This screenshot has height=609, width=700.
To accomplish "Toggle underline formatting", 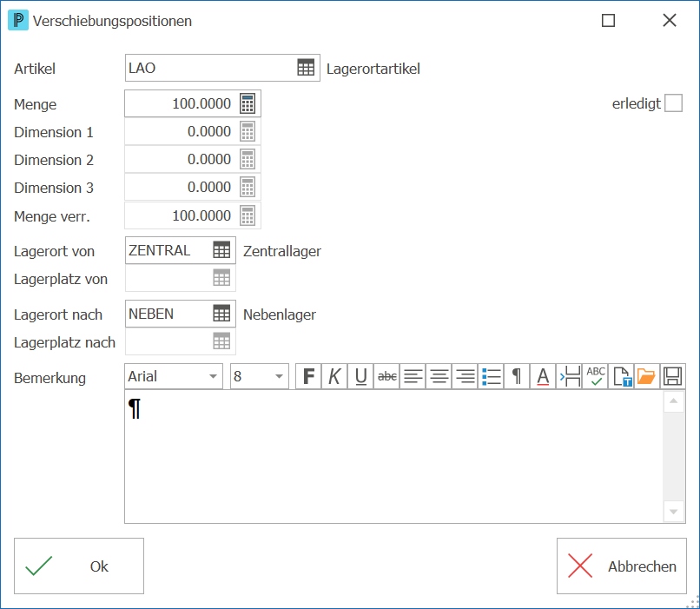I will [x=360, y=376].
